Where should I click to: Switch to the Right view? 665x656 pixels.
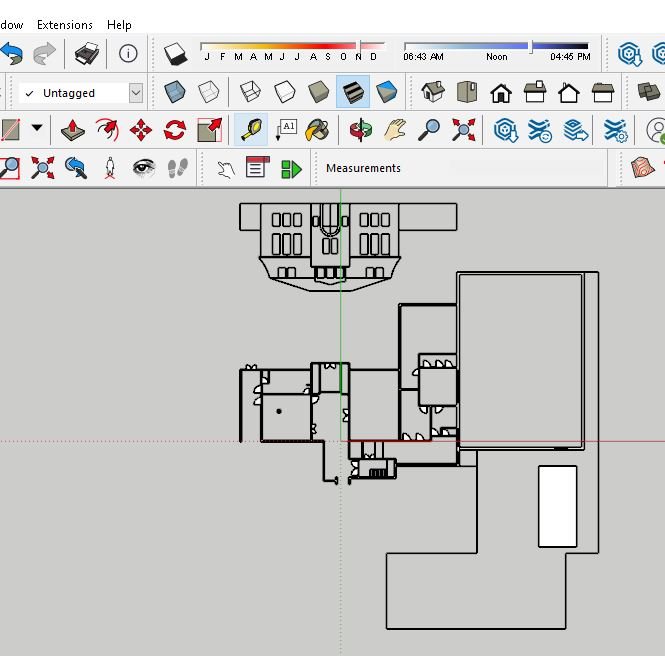(x=535, y=92)
